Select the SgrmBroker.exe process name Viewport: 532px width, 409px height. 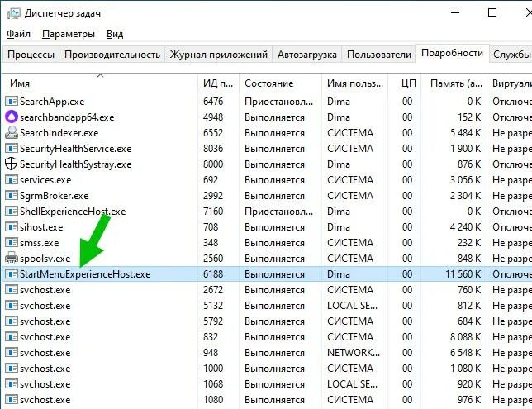(54, 196)
